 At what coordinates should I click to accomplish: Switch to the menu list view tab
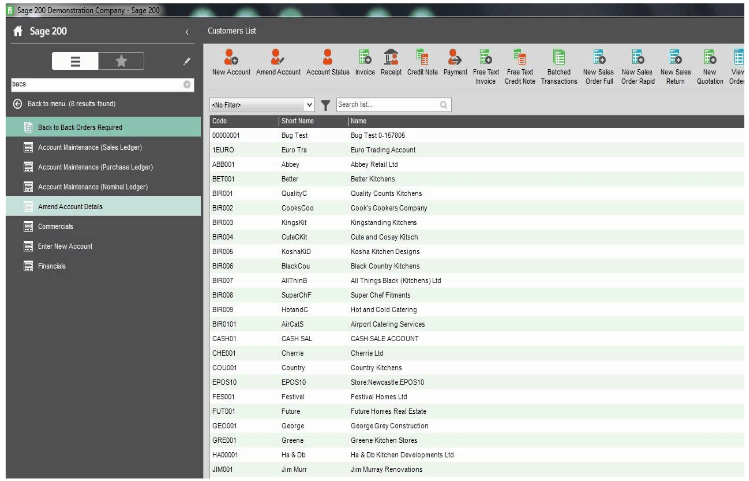tap(75, 61)
